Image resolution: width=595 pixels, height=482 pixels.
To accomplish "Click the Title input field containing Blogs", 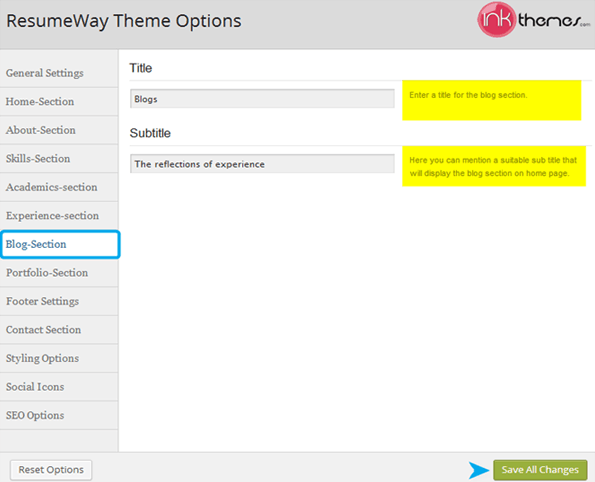I will 262,99.
